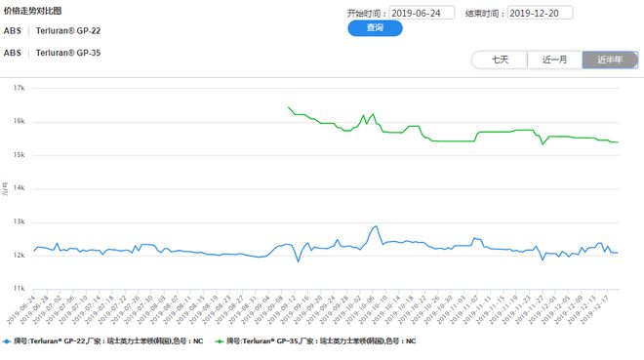Toggle the green GP-35 legend series marker
Screen dimensions: 644x360
[220, 341]
